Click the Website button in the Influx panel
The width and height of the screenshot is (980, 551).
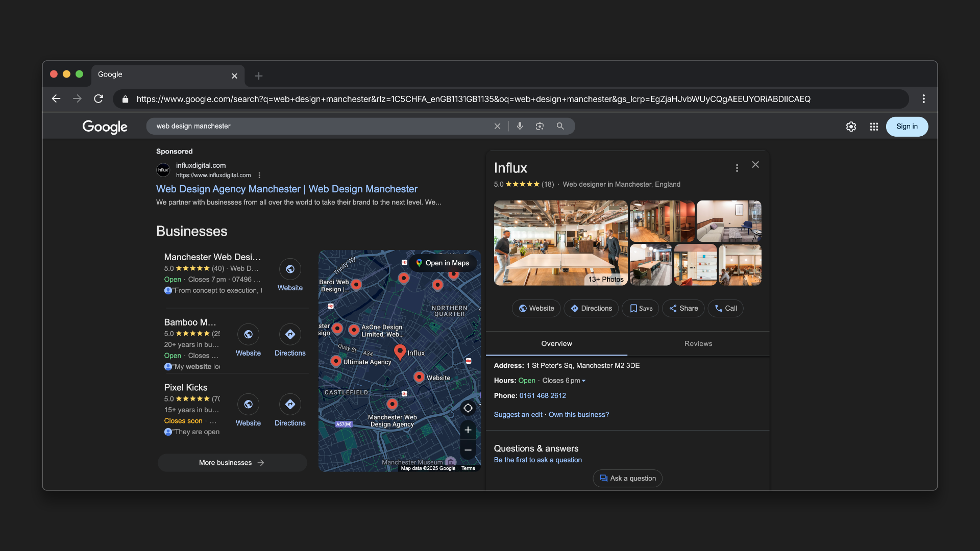(536, 308)
